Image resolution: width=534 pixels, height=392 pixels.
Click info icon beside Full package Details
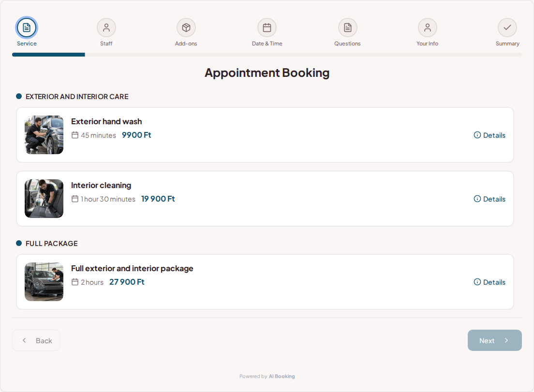[477, 282]
